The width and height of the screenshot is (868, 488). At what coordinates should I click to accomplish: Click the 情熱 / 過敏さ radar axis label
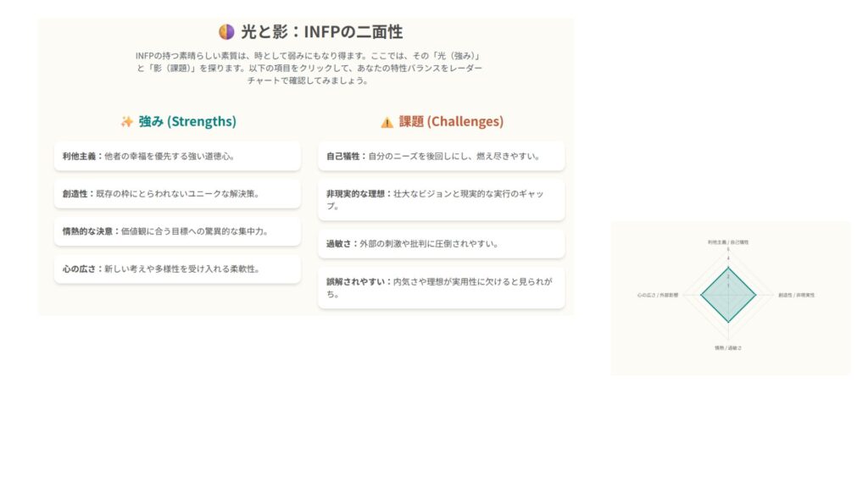coord(728,347)
